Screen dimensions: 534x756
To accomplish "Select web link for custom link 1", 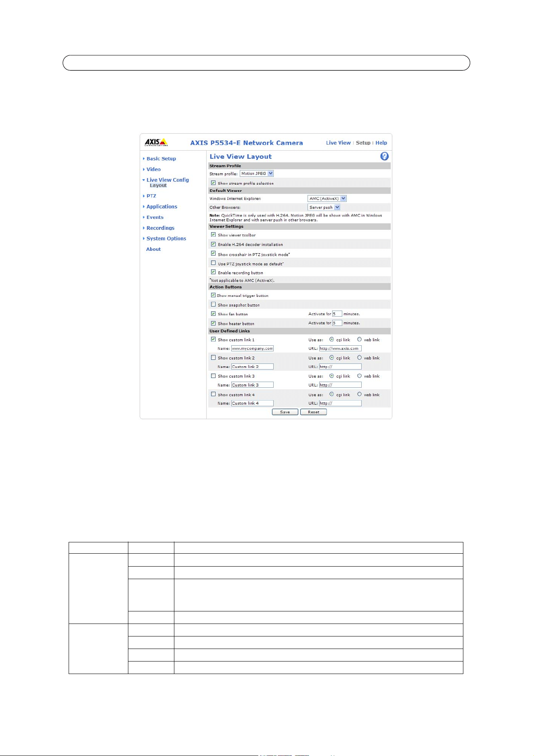I will 359,340.
